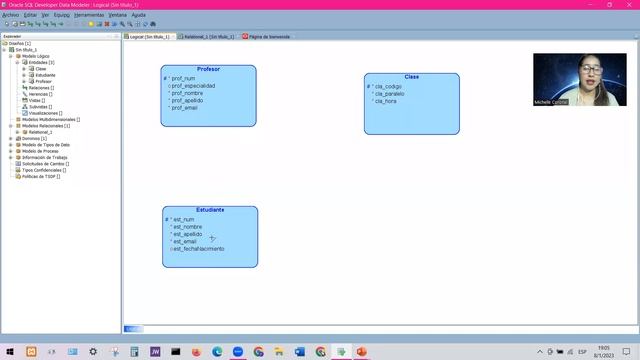Click cla_paralelo attribute in Clase
The height and width of the screenshot is (360, 640).
pos(389,94)
